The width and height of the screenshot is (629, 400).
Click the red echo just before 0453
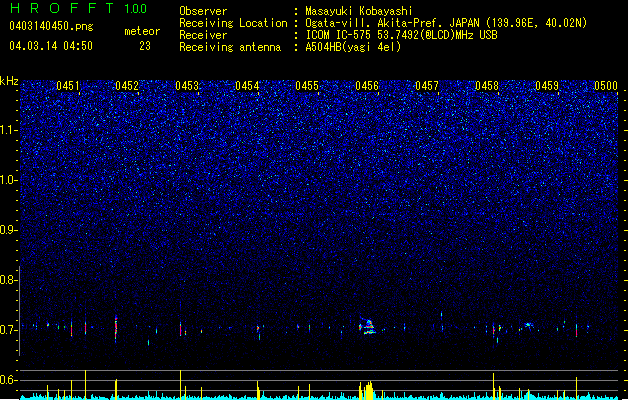[181, 328]
